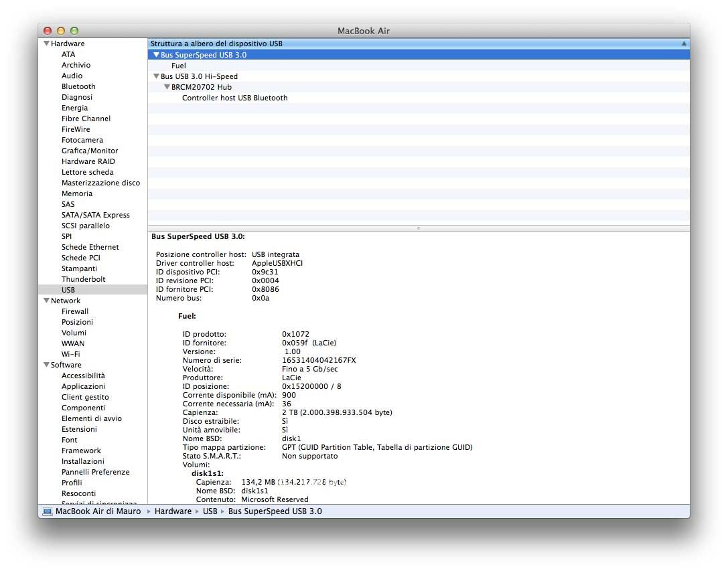This screenshot has width=728, height=571.
Task: Open Estensioni under Software
Action: tap(79, 429)
